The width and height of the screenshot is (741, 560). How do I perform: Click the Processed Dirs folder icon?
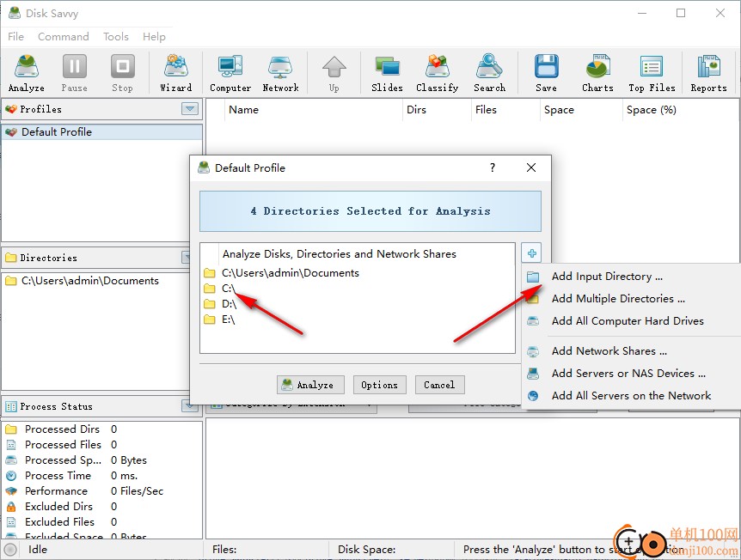pos(11,429)
